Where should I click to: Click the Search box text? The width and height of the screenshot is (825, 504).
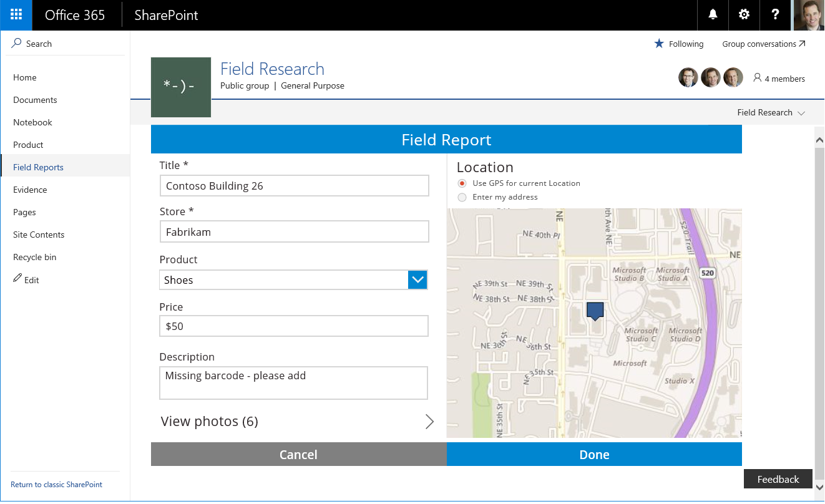39,44
